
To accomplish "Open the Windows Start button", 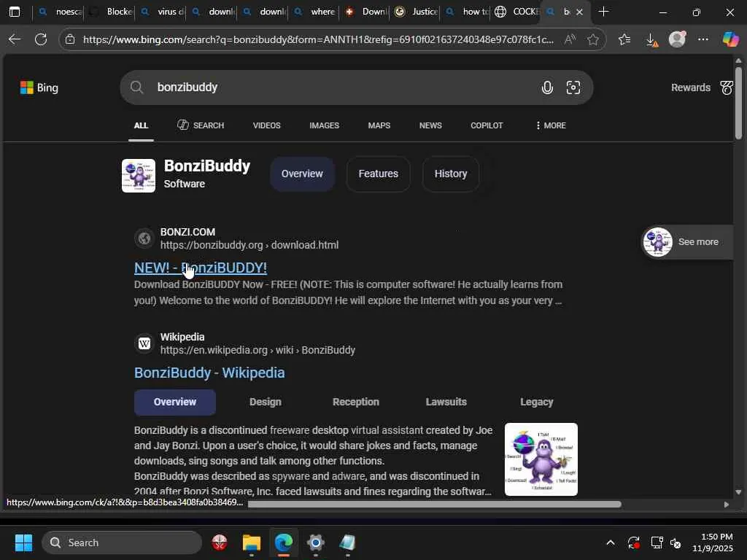I will (23, 542).
